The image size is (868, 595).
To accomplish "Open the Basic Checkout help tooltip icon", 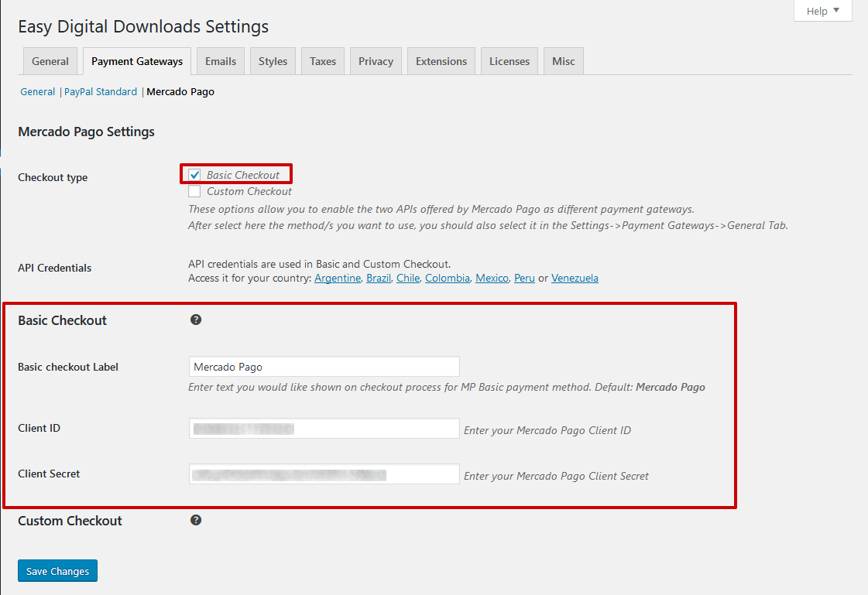I will pos(195,320).
